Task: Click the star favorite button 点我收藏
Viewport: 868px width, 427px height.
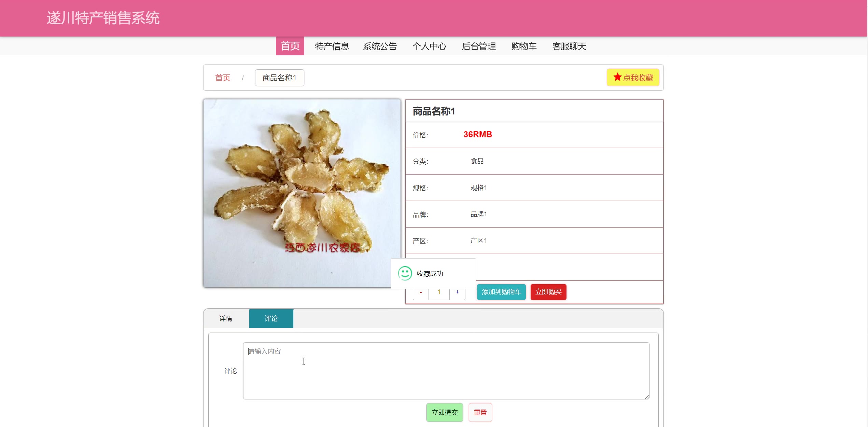Action: (x=633, y=78)
